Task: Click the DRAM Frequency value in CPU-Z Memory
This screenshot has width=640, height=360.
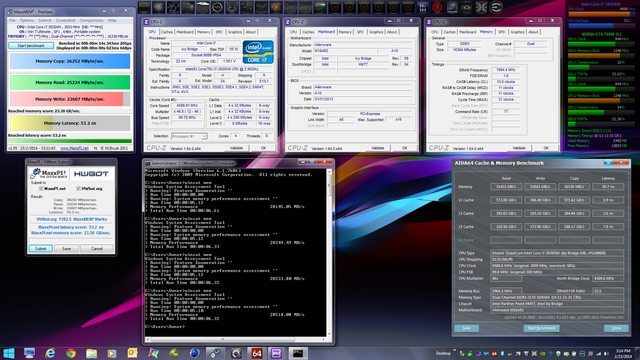Action: point(505,70)
